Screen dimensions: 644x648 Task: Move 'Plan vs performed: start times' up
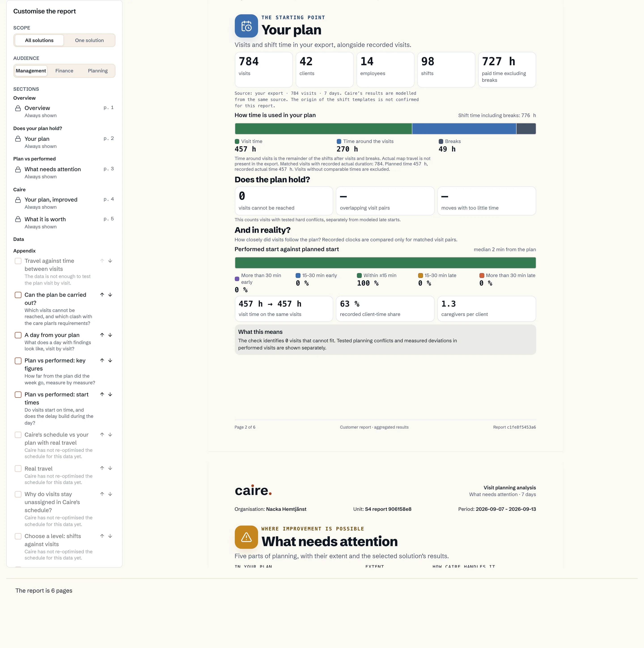[102, 394]
